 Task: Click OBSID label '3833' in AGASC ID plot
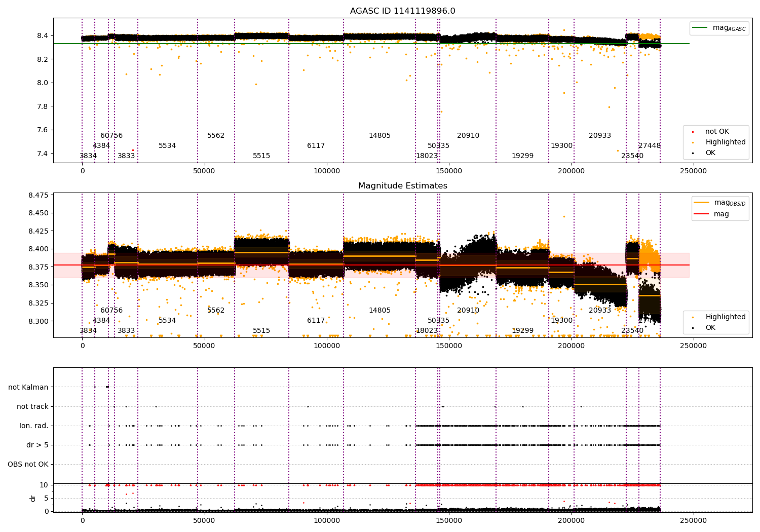click(x=126, y=156)
